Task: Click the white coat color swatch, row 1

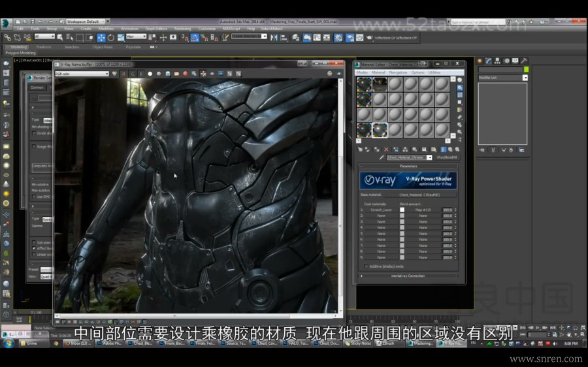Action: coord(402,210)
